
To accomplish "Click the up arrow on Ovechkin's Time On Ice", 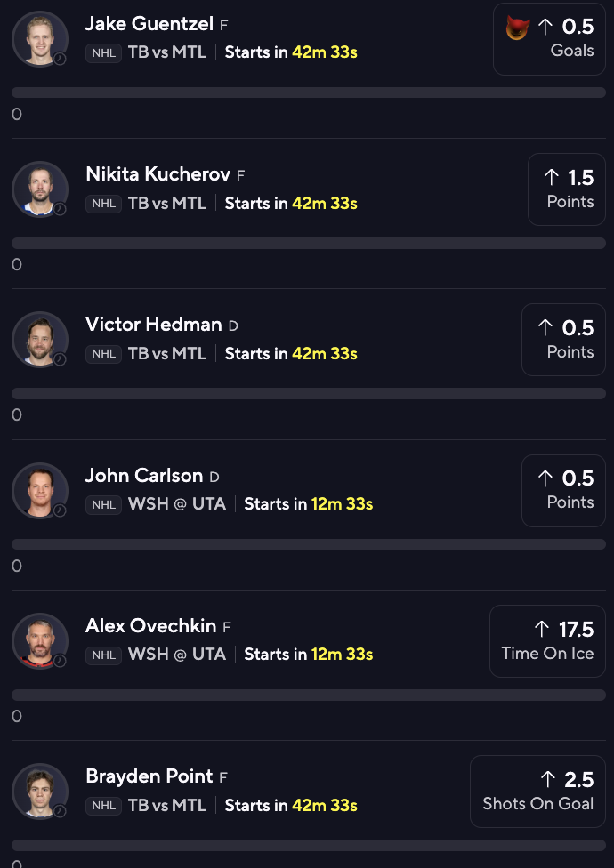I will point(542,630).
